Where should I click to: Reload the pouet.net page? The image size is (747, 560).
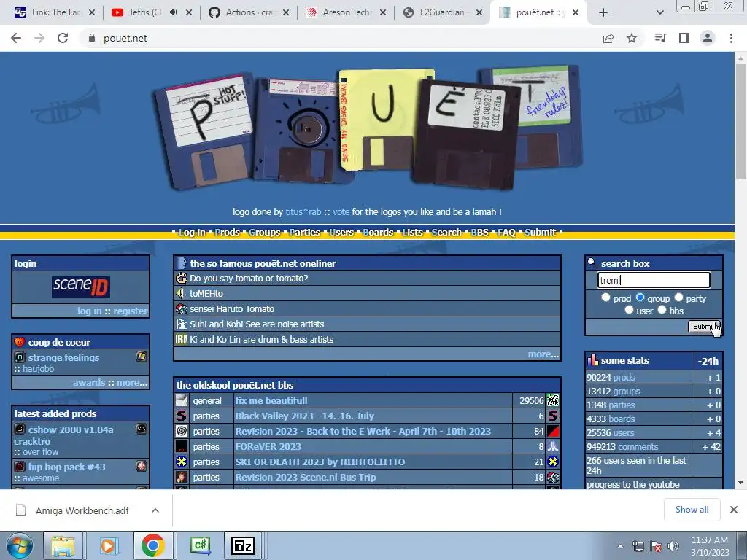click(x=63, y=38)
